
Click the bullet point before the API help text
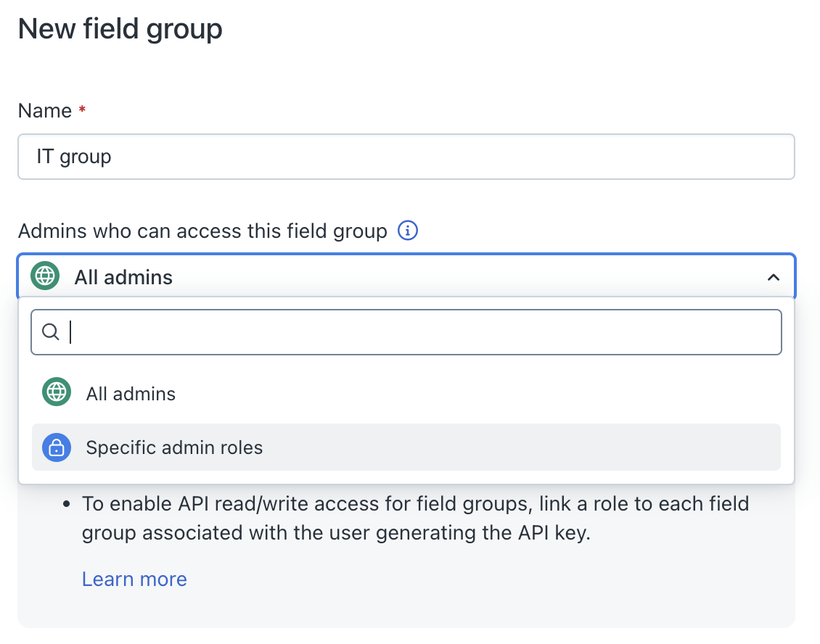coord(67,503)
